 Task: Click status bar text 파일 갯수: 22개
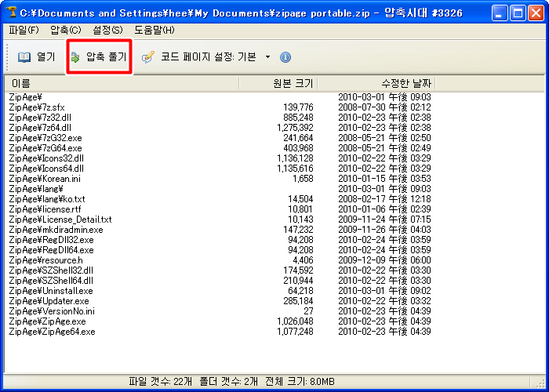point(160,381)
